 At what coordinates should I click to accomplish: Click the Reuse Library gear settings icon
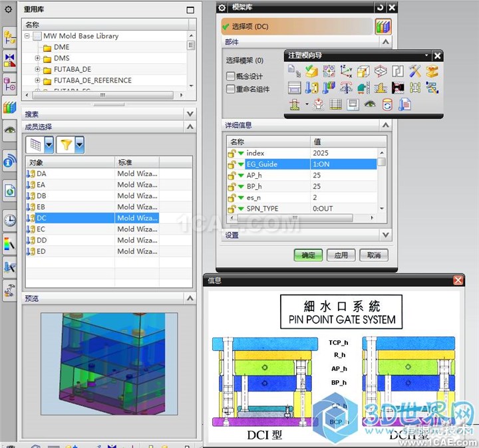[x=8, y=9]
